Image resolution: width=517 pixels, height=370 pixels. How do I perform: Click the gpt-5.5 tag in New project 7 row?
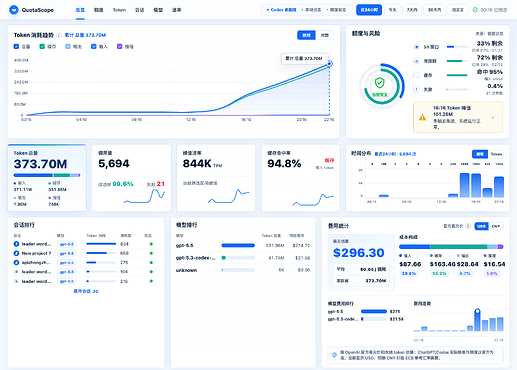point(67,253)
